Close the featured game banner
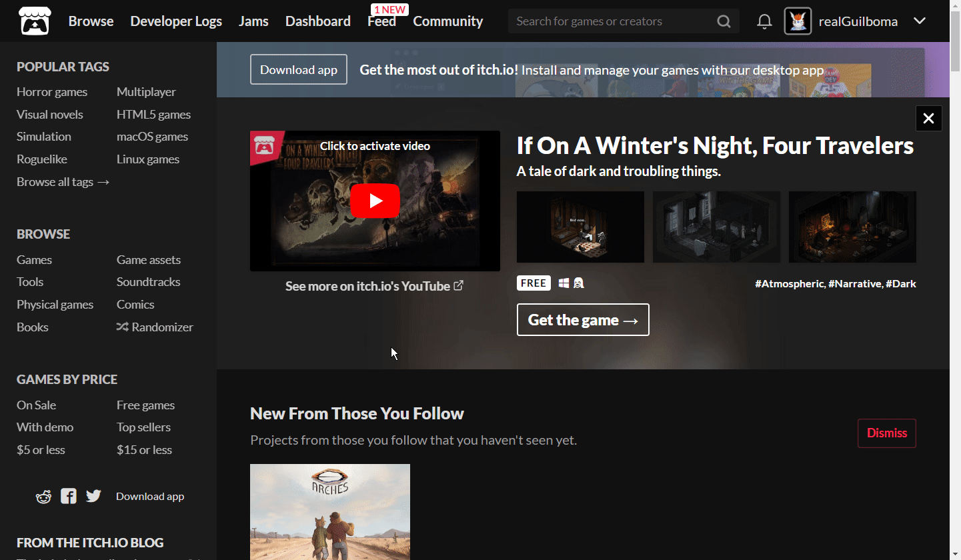Image resolution: width=961 pixels, height=560 pixels. (x=928, y=119)
